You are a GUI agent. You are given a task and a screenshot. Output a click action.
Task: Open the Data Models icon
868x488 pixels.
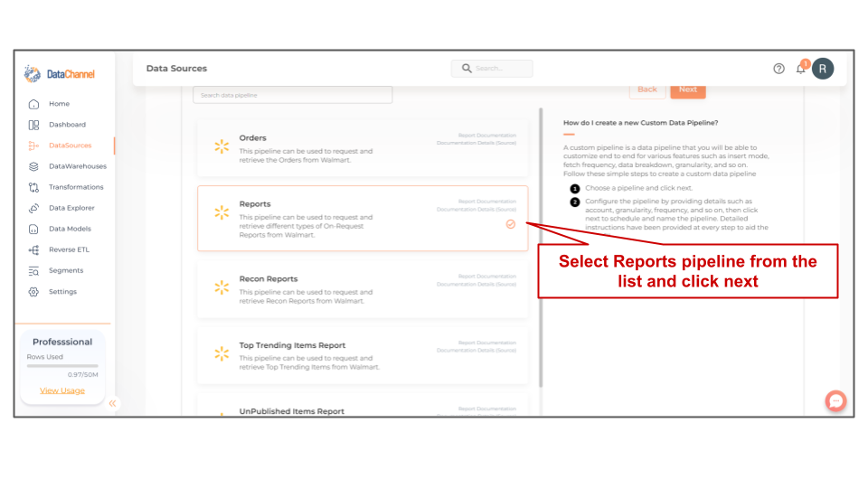[33, 229]
